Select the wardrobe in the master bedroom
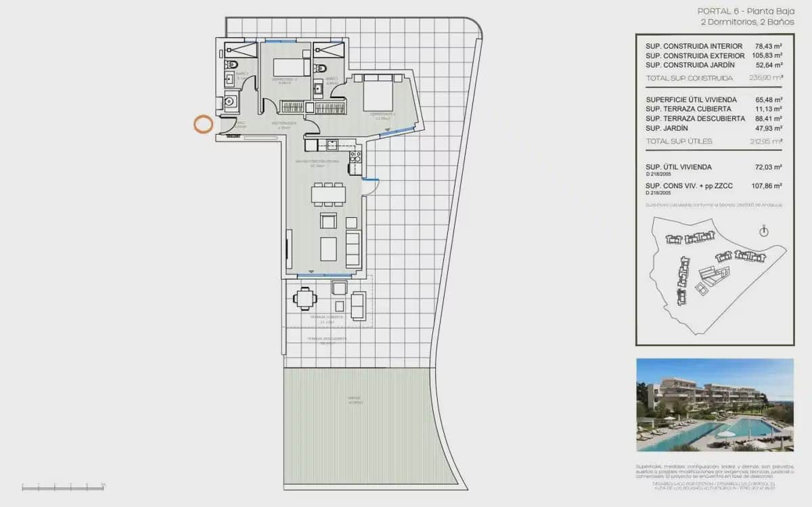The image size is (812, 507). [x=330, y=108]
